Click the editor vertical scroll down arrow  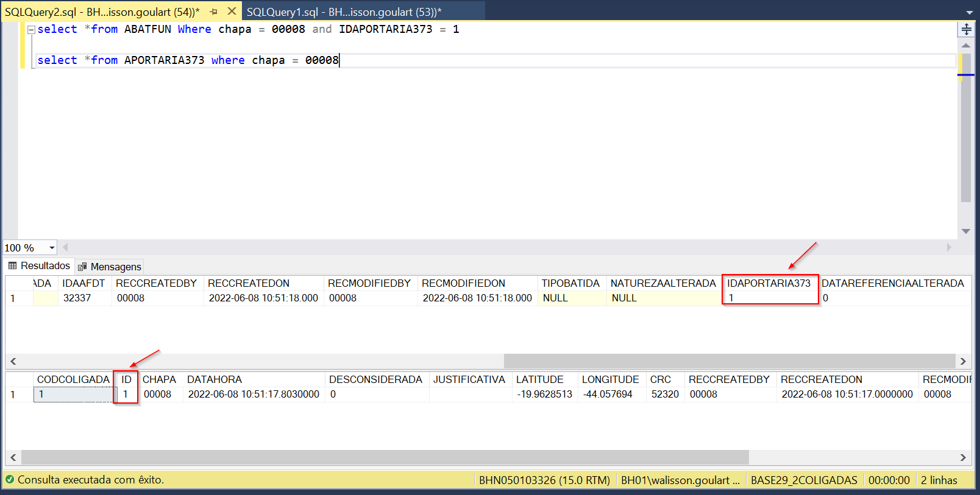[x=966, y=231]
